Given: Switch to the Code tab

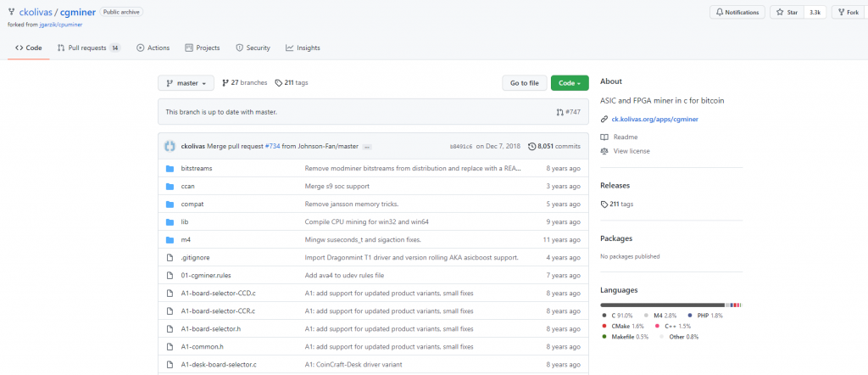Looking at the screenshot, I should tap(29, 48).
